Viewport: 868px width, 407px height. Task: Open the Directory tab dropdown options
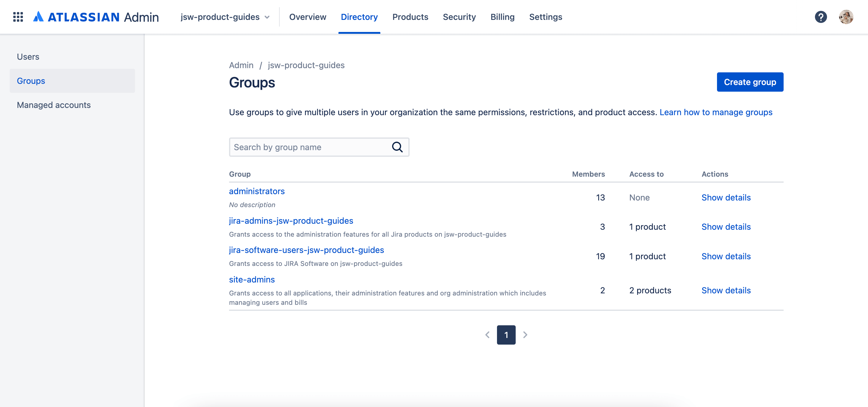(359, 17)
